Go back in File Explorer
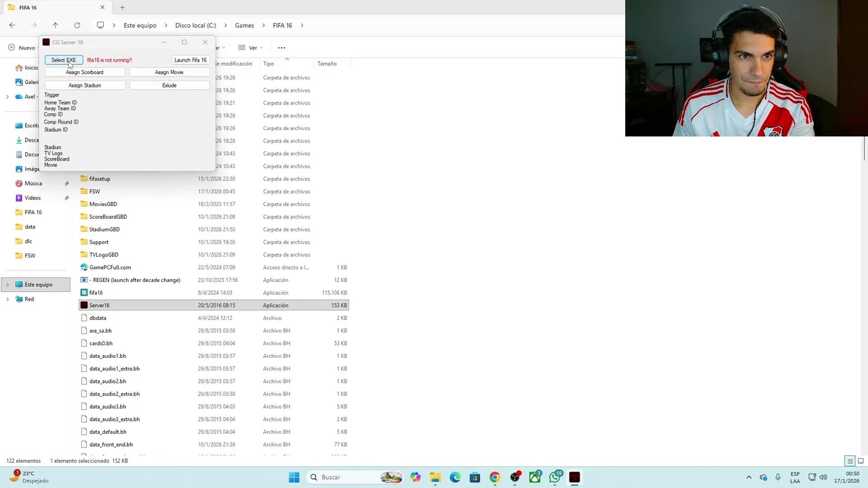Image resolution: width=868 pixels, height=488 pixels. [x=12, y=25]
